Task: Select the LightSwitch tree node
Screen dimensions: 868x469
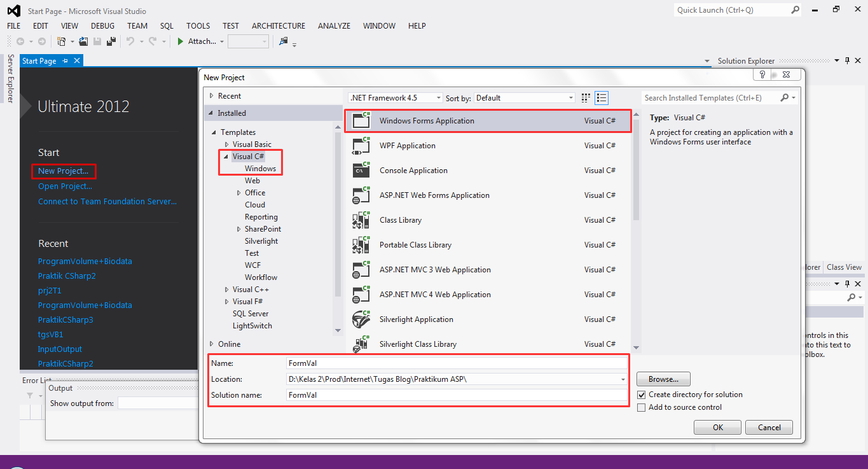Action: (252, 326)
